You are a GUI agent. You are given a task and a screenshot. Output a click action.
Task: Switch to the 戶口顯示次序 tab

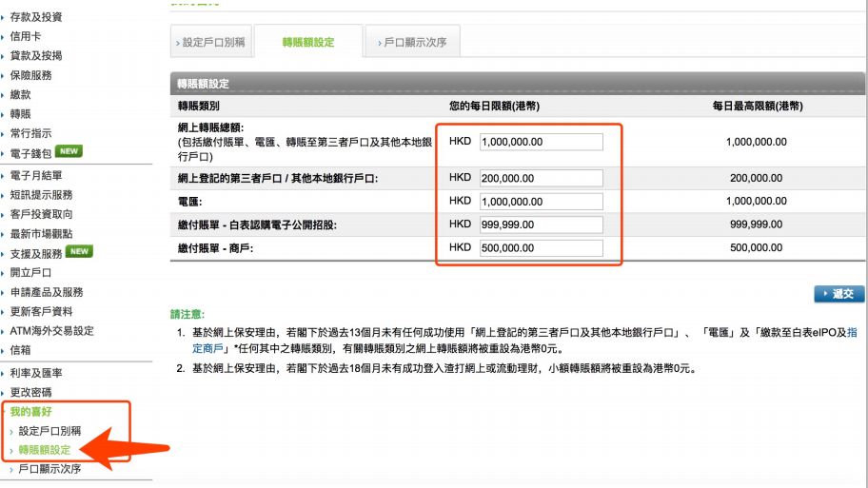point(412,42)
